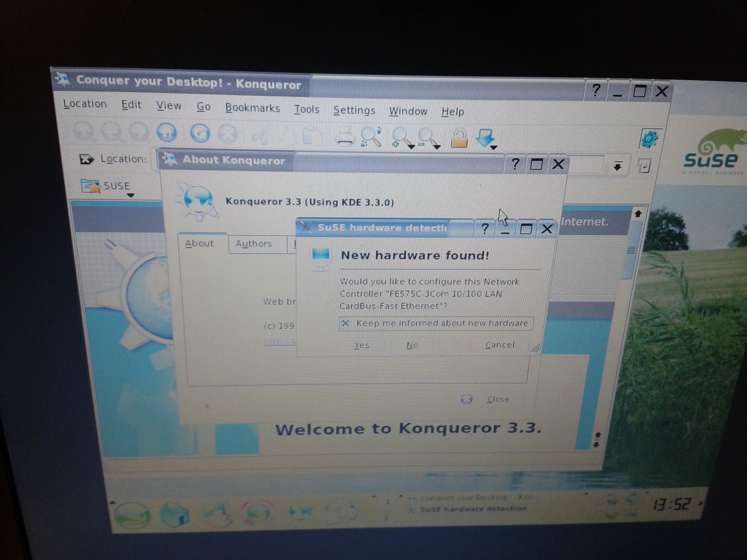Open Find in page magnifier icon
This screenshot has width=747, height=560.
coord(371,137)
